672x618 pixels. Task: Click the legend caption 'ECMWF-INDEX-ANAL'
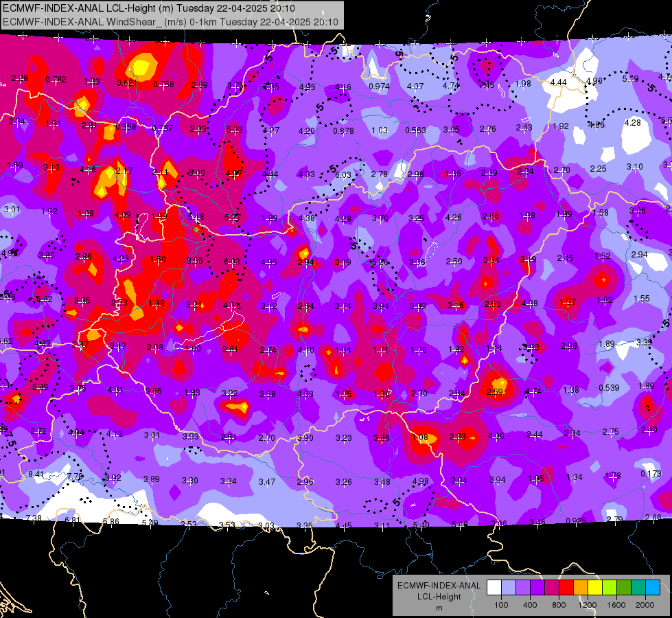[439, 586]
